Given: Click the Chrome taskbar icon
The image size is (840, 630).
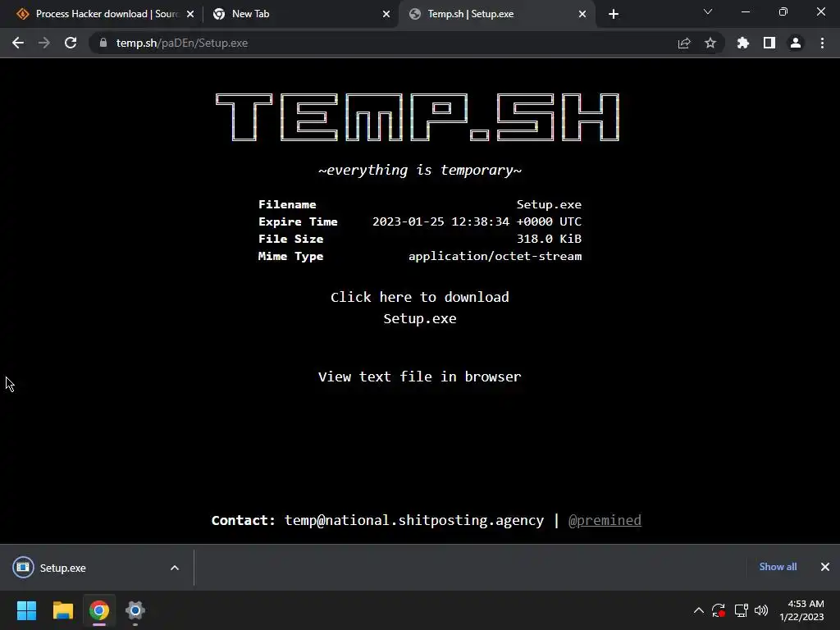Looking at the screenshot, I should click(99, 610).
